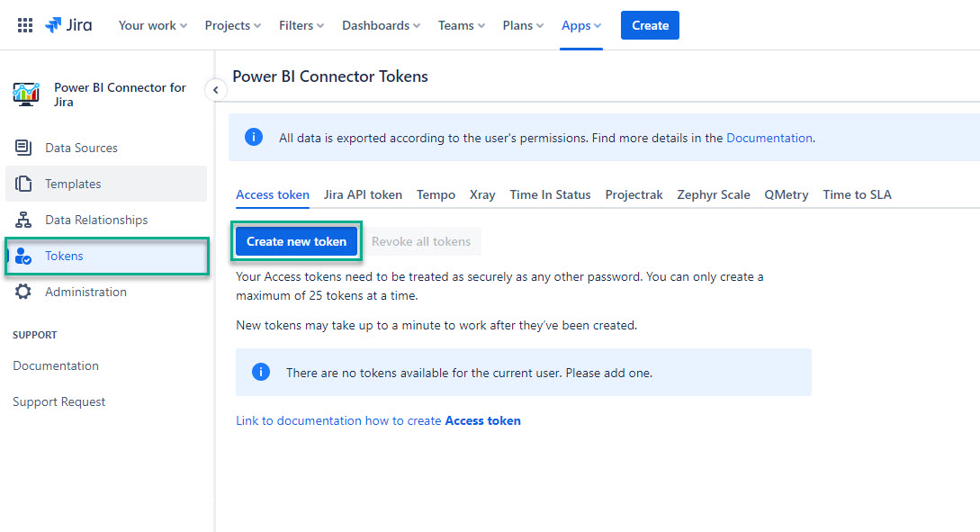Click the Jira home logo
Image resolution: width=980 pixels, height=532 pixels.
[x=68, y=24]
